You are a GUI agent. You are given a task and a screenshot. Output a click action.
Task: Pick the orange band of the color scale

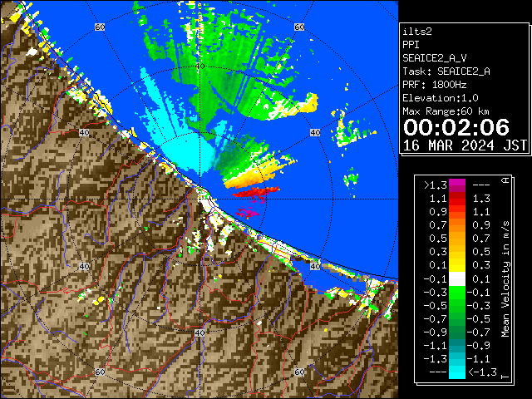pos(457,225)
